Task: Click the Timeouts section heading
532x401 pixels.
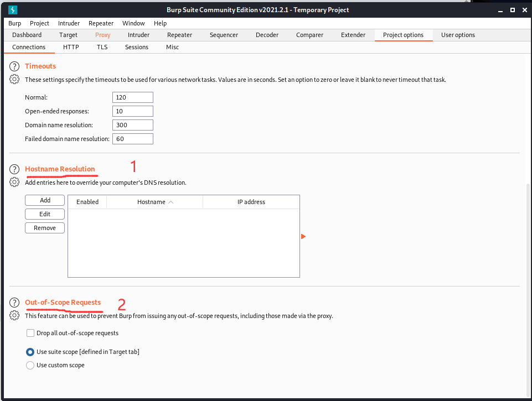Action: pos(40,66)
